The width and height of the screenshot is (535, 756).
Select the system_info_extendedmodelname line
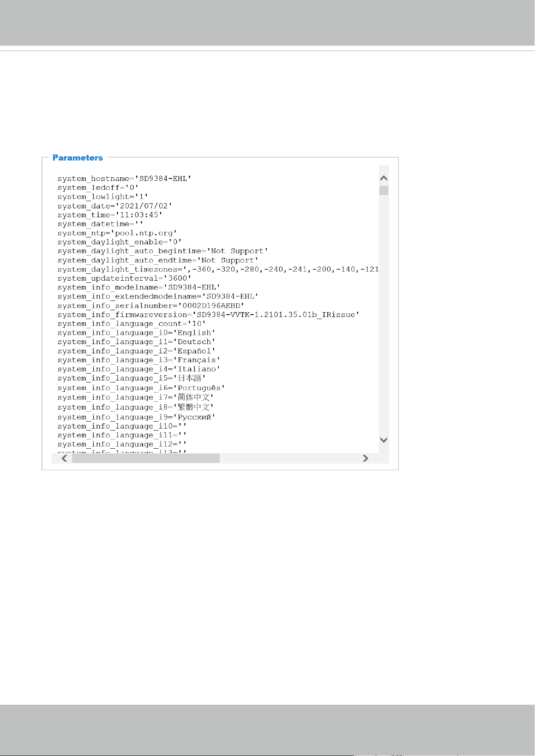point(158,296)
